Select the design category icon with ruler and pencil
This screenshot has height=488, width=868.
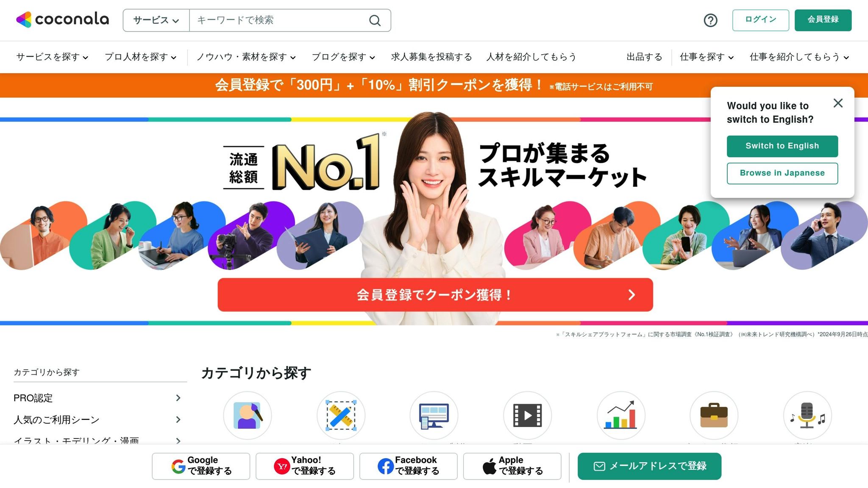pyautogui.click(x=341, y=415)
